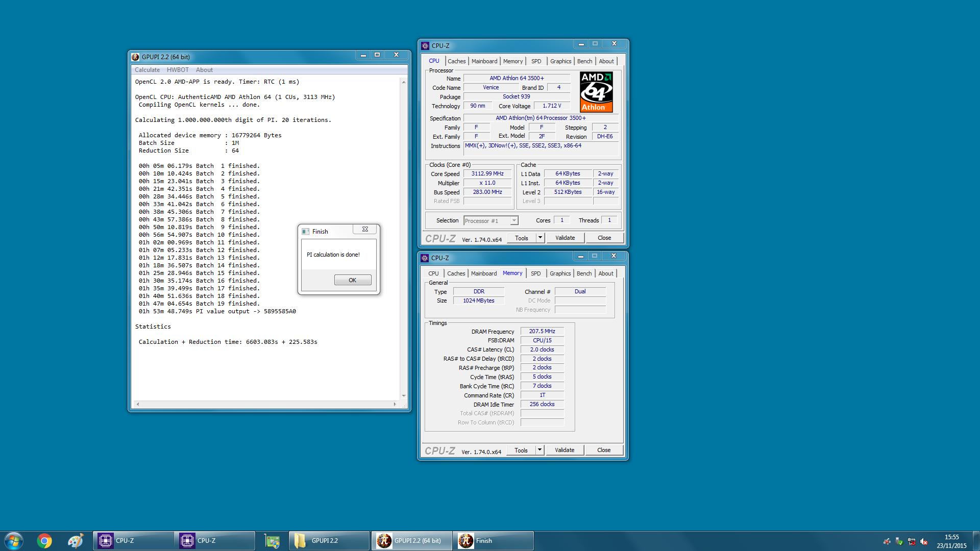Viewport: 980px width, 551px height.
Task: Switch to first CPU-Z taskbar window
Action: tap(133, 541)
